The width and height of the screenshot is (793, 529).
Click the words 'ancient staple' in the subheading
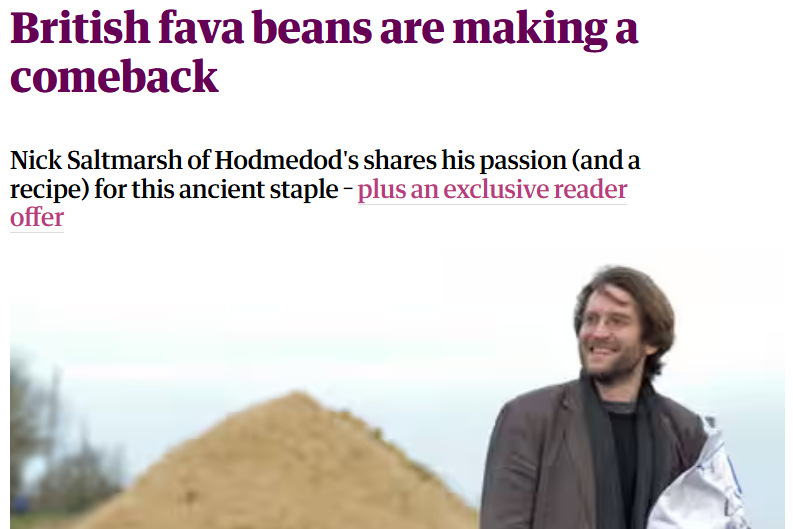point(258,190)
